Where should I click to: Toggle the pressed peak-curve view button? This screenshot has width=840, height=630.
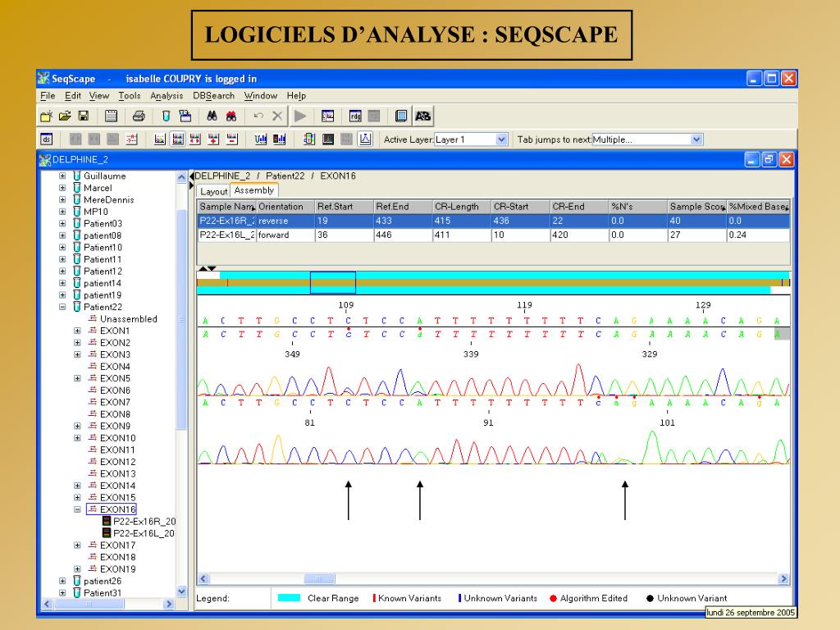click(365, 139)
